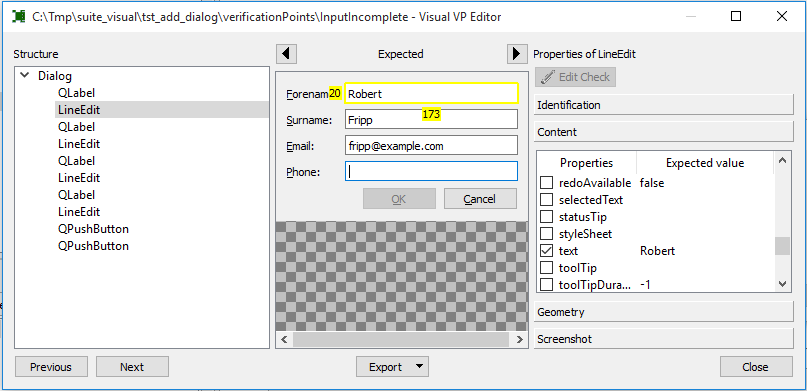This screenshot has height=391, width=807.
Task: Select the first QPushButton tree item
Action: pos(93,229)
